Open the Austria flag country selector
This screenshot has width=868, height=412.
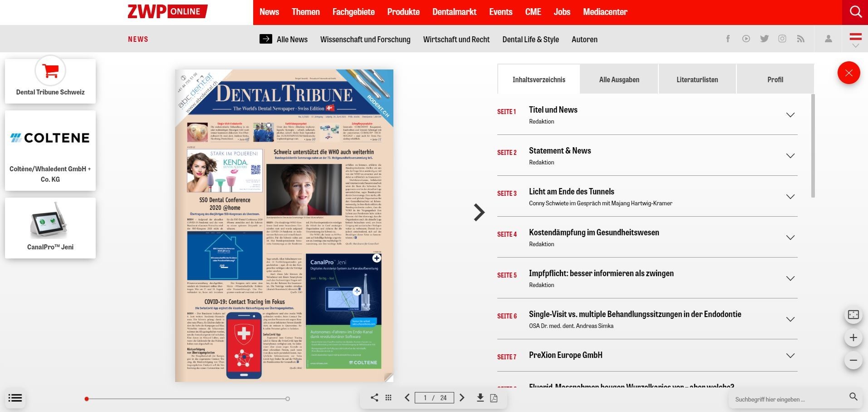[x=855, y=39]
